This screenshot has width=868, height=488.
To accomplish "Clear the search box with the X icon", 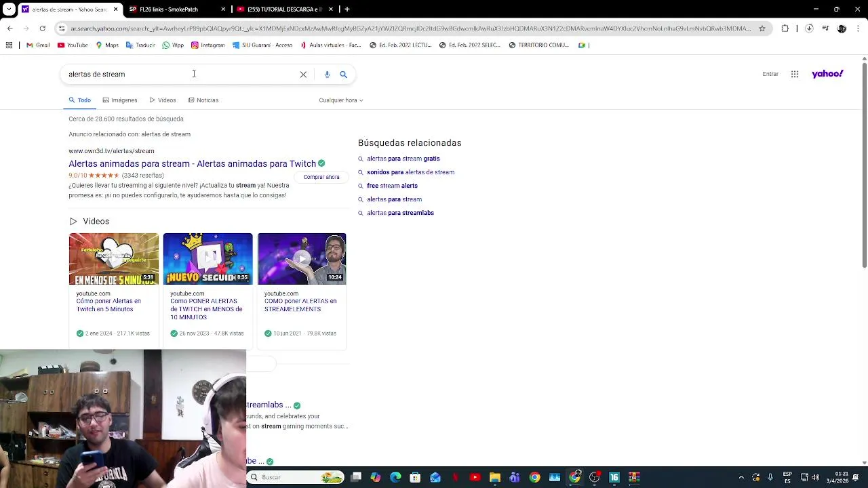I will pyautogui.click(x=303, y=75).
